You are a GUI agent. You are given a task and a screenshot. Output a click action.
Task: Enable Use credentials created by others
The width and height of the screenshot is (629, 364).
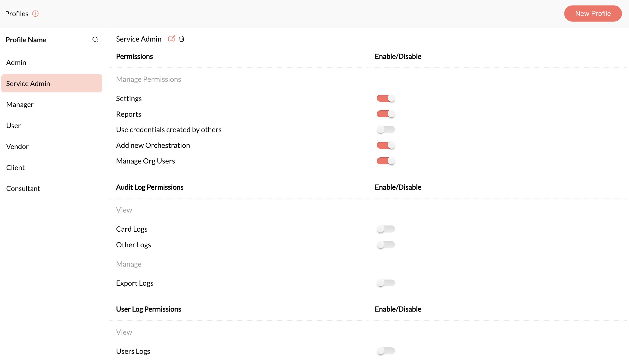[x=386, y=130]
